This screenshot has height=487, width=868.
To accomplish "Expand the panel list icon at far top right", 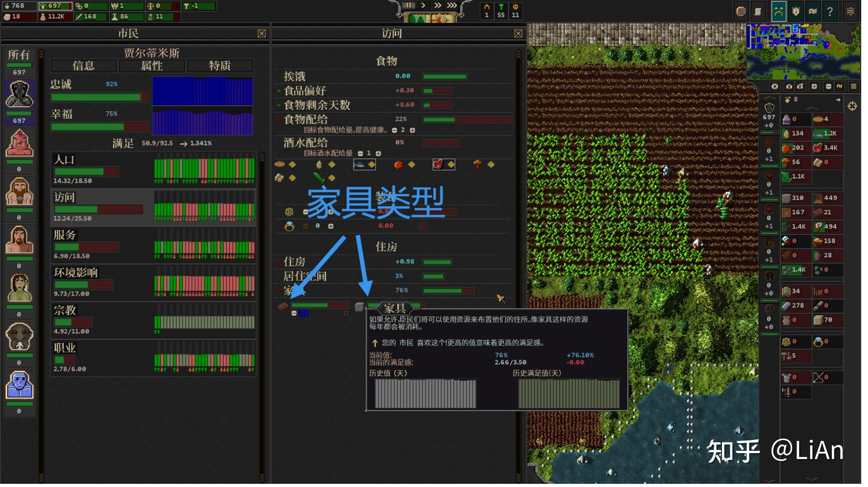I will [x=851, y=11].
